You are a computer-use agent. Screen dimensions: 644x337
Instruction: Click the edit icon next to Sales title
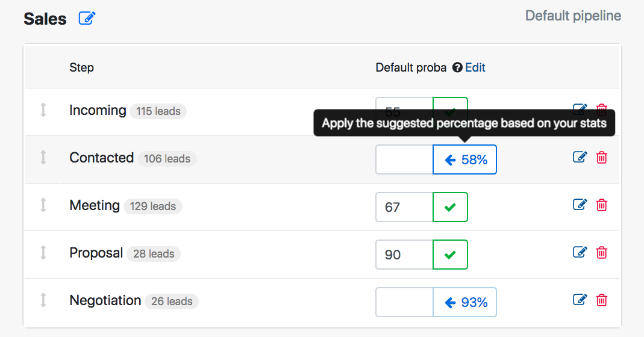(87, 19)
